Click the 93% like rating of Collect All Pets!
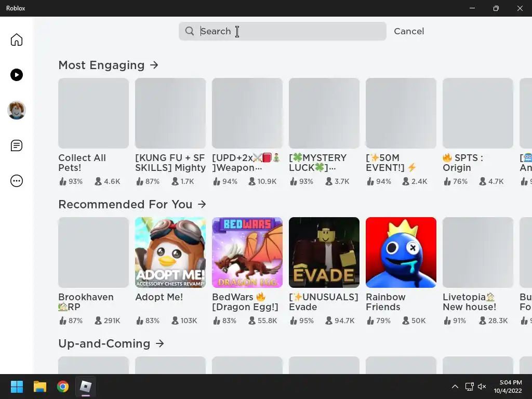532x399 pixels. [x=71, y=181]
